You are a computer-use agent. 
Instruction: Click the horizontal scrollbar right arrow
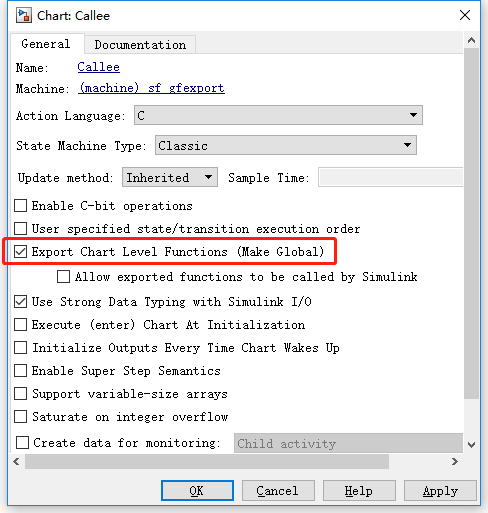[455, 462]
